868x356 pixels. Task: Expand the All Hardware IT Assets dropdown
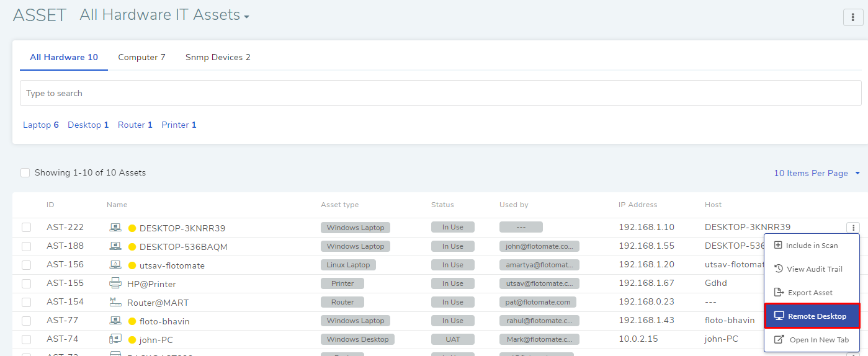click(164, 15)
